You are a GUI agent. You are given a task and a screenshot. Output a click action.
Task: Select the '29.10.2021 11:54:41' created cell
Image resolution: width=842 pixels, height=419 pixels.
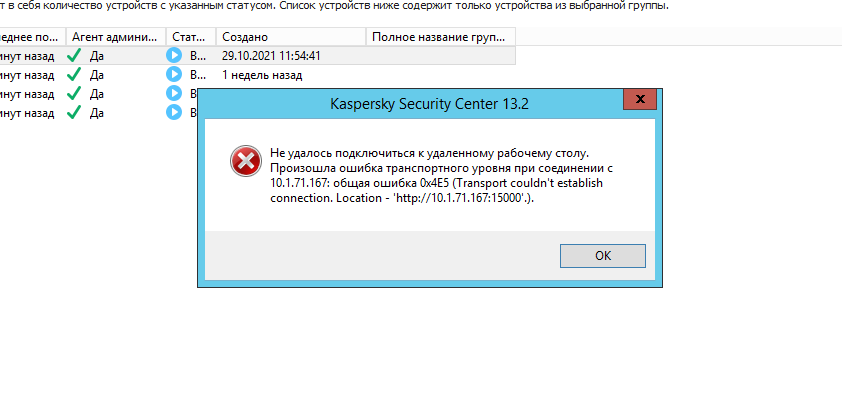(271, 56)
